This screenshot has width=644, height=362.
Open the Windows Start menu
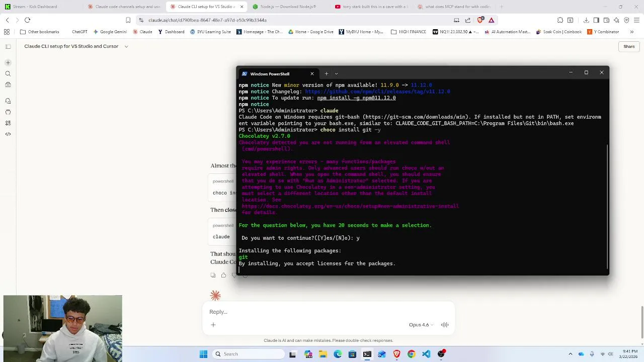(204, 354)
